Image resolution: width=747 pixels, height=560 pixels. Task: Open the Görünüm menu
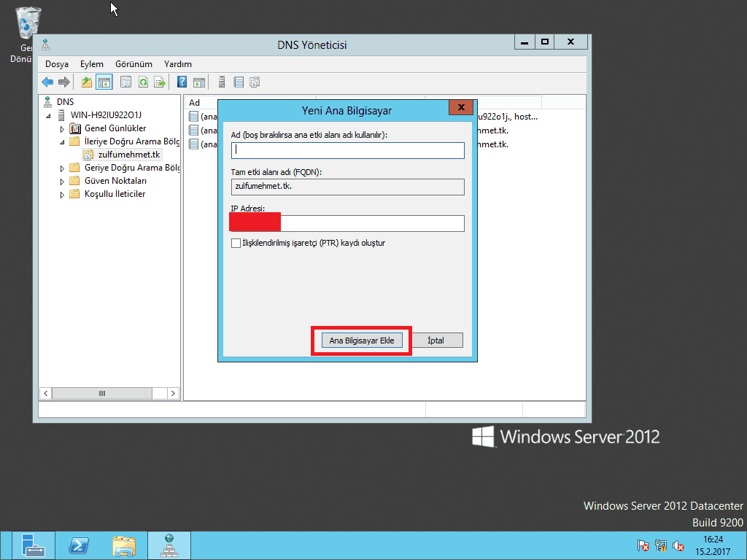click(x=134, y=64)
